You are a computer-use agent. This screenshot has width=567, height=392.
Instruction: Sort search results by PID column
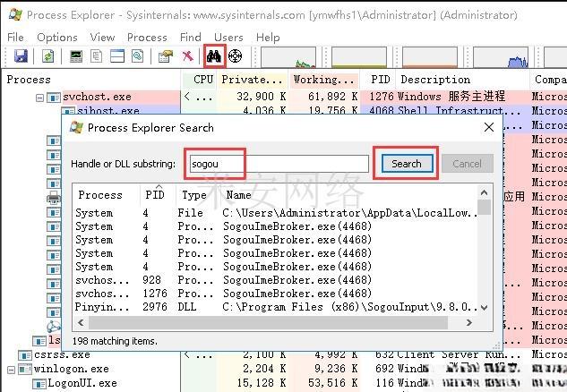point(159,195)
